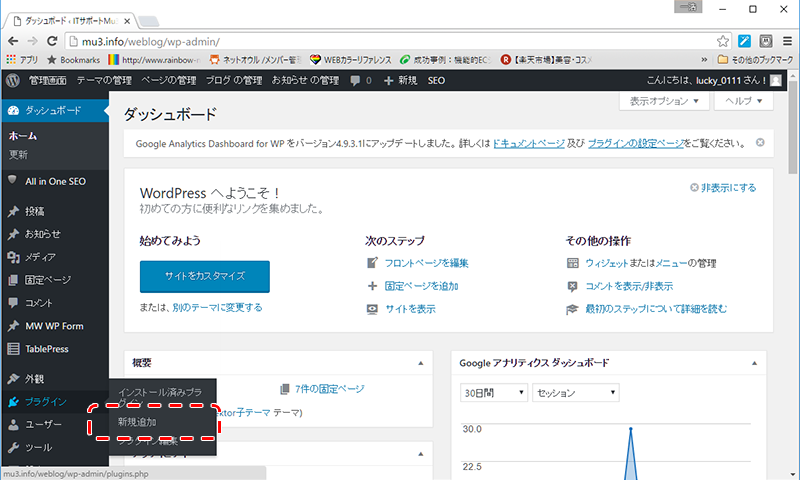The width and height of the screenshot is (800, 480).
Task: Click SEO in admin bar
Action: point(436,81)
